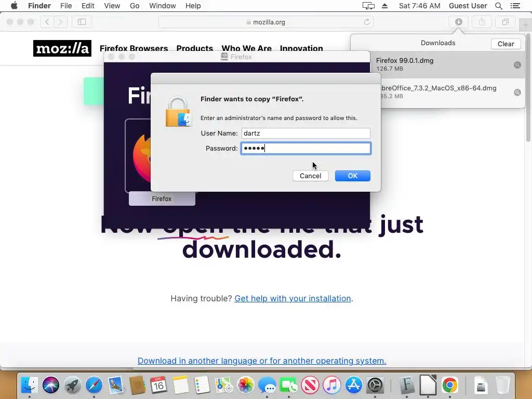
Task: Clear the Safari Downloads list
Action: [506, 44]
